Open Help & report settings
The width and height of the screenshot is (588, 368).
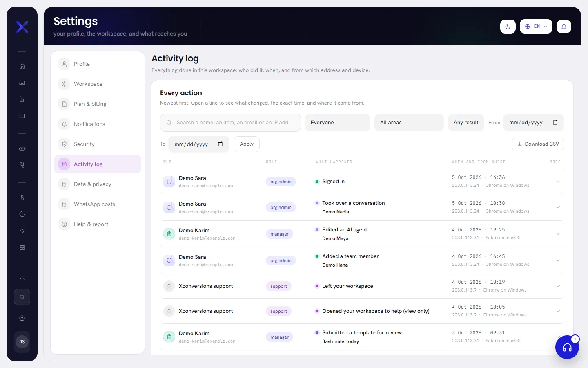pyautogui.click(x=98, y=224)
